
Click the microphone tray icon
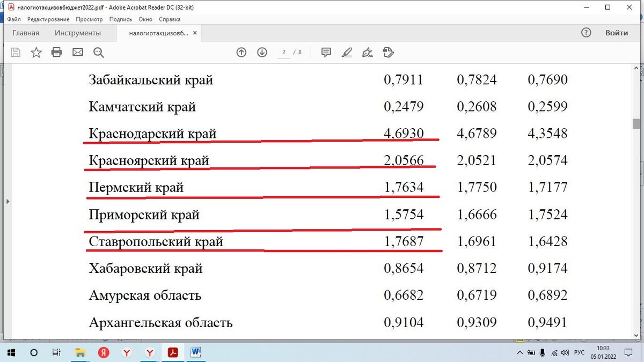pos(543,353)
